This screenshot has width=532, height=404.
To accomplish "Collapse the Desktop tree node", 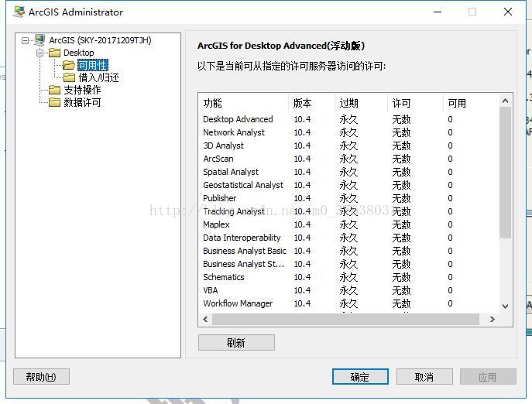I will 40,53.
